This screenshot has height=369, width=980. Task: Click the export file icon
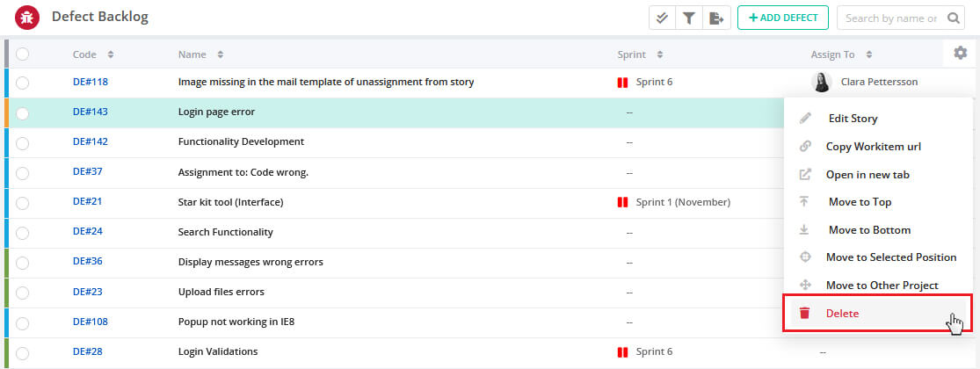point(716,18)
